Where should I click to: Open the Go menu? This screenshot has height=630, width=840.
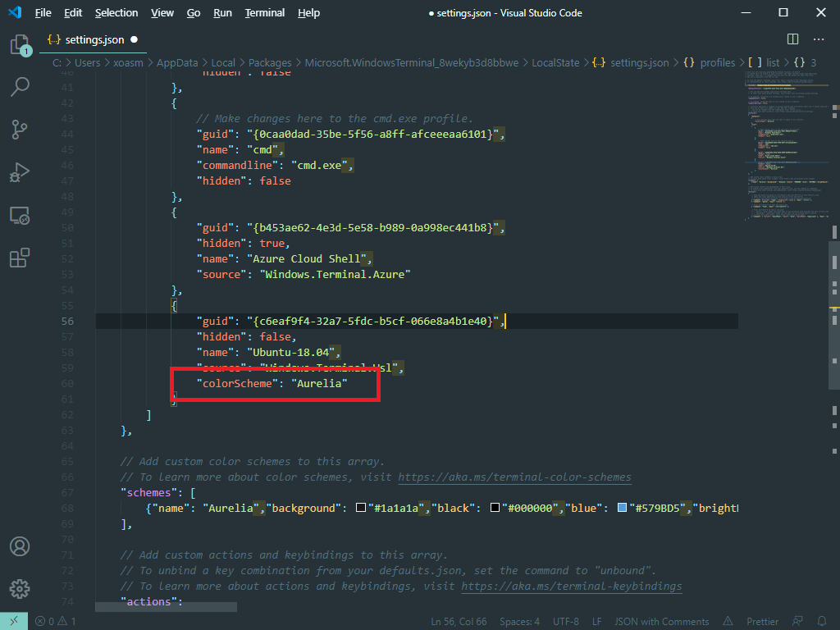(x=194, y=13)
